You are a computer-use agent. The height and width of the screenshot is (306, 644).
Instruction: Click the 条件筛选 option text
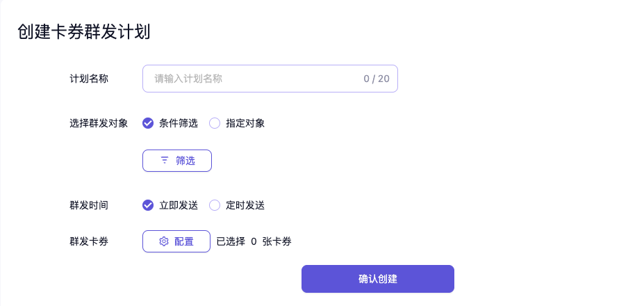coord(179,123)
